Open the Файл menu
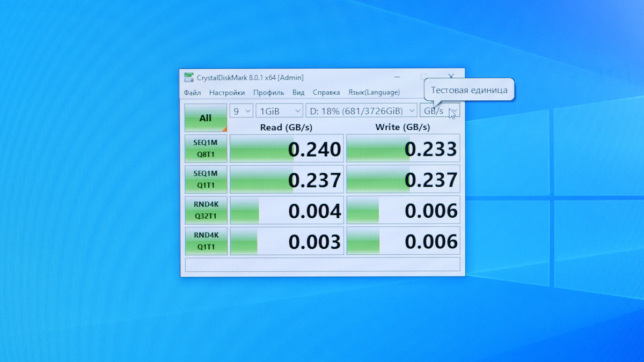 click(x=192, y=92)
